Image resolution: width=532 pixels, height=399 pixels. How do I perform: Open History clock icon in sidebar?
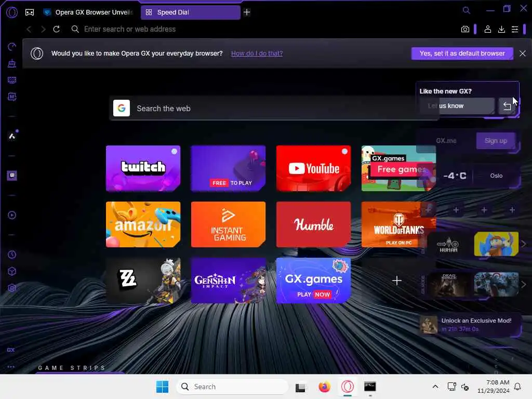click(12, 255)
